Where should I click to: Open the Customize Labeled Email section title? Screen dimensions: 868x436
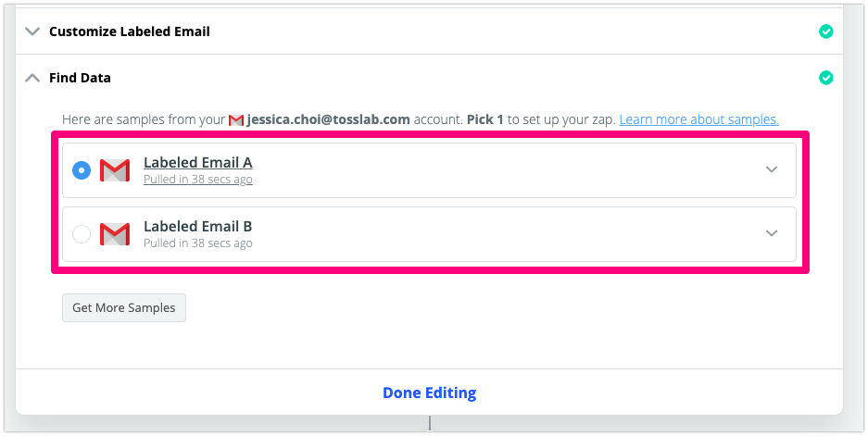(130, 31)
